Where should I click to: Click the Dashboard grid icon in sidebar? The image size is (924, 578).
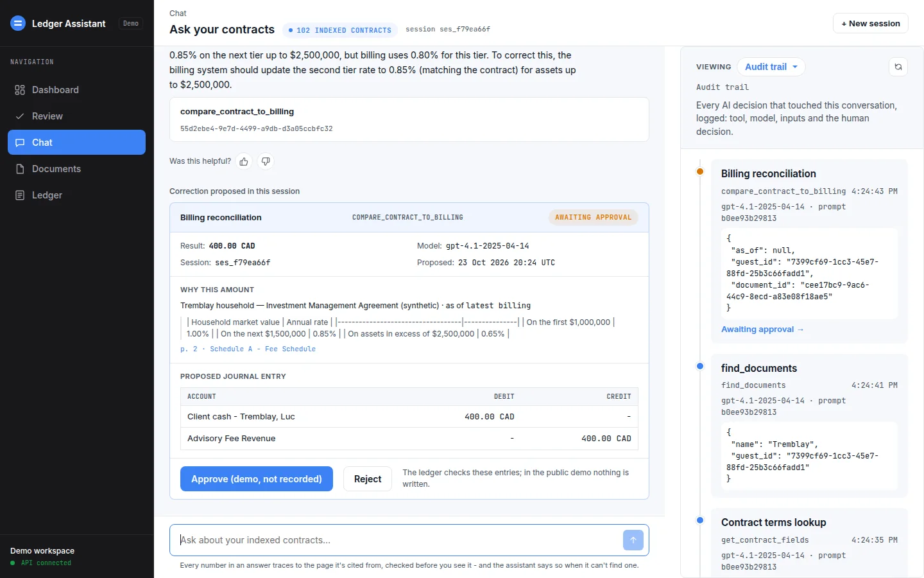pyautogui.click(x=20, y=90)
